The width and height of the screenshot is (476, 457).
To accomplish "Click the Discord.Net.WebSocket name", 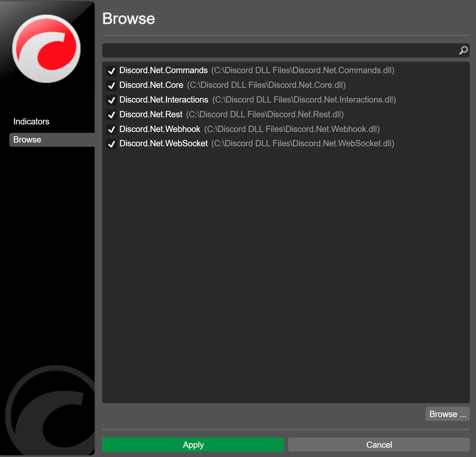I will pyautogui.click(x=163, y=143).
